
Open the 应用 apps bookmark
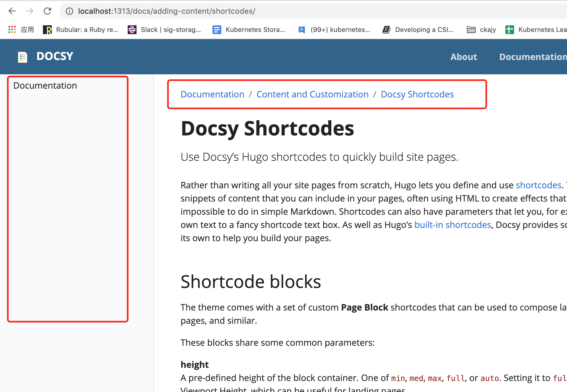[21, 30]
